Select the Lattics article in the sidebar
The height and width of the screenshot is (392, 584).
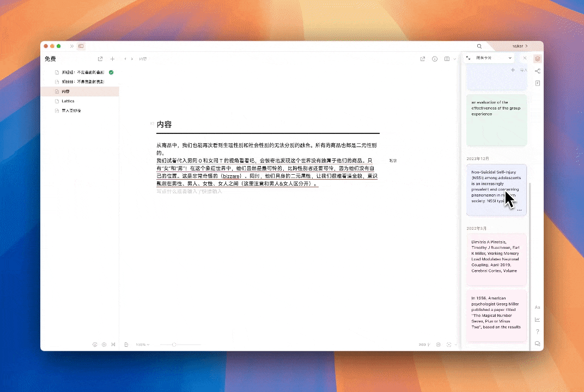click(x=80, y=101)
